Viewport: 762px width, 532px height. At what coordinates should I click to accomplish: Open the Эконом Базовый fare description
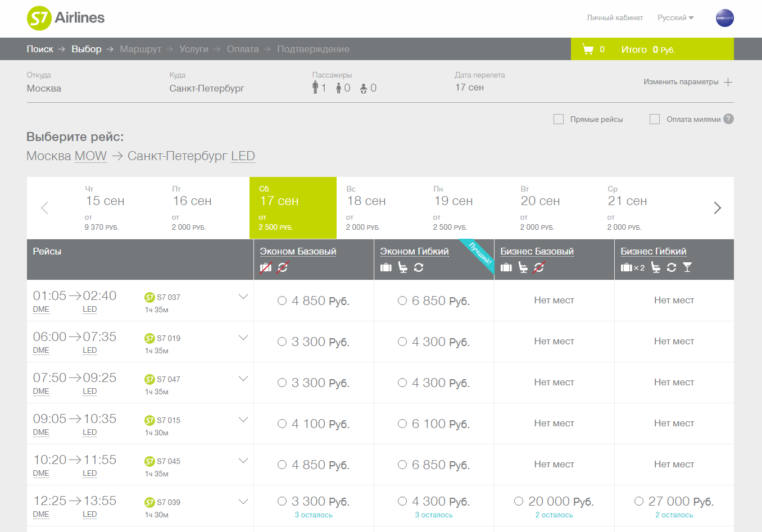298,251
